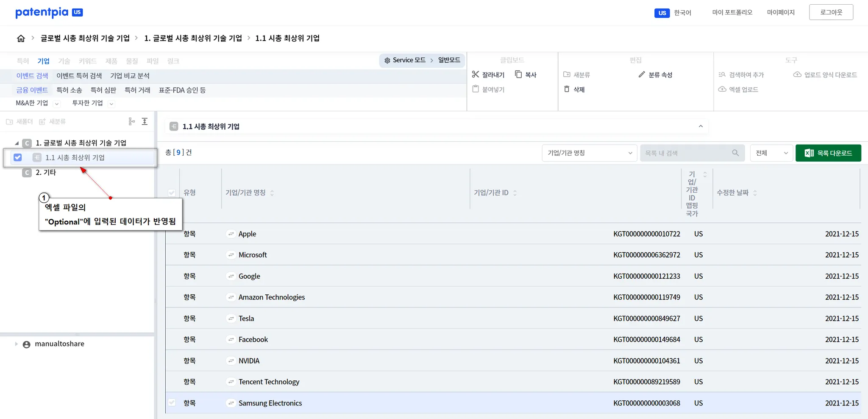Click the 로그아웃 button
This screenshot has width=868, height=419.
pos(831,12)
